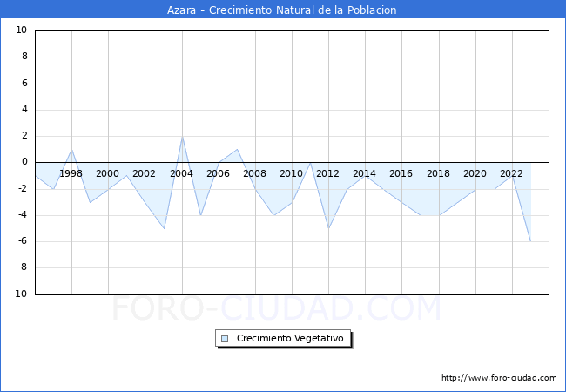Click the 2016 x-axis year label
566x392 pixels.
point(401,173)
